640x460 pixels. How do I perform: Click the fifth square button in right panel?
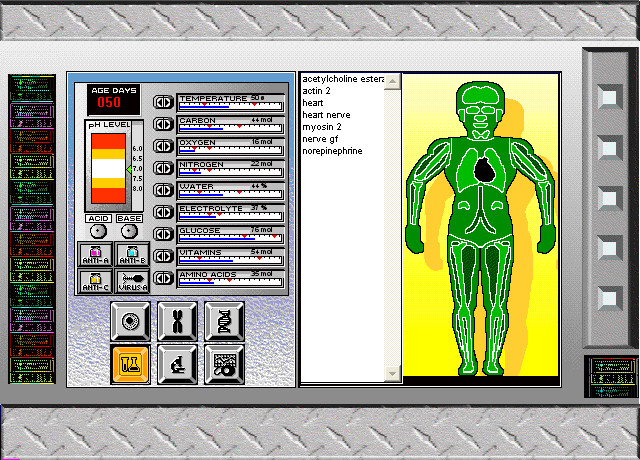(x=609, y=299)
